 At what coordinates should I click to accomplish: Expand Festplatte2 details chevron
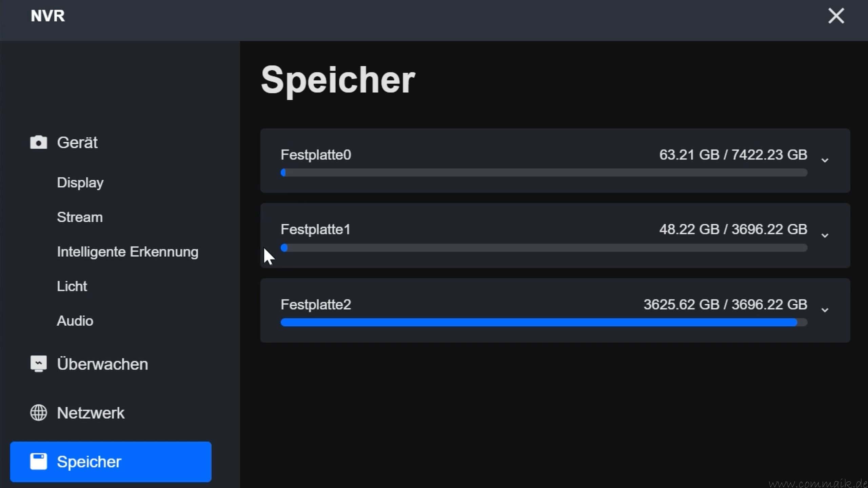pos(825,310)
